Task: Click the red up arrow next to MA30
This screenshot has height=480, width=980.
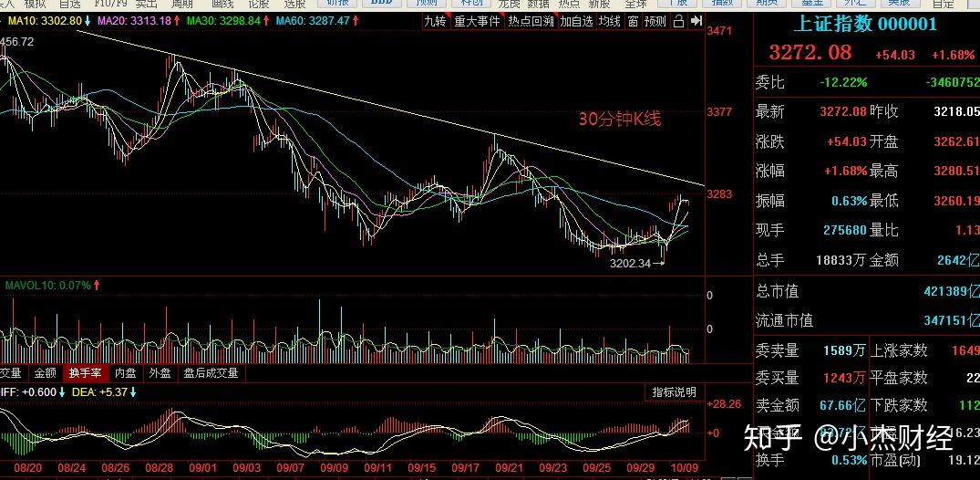Action: (x=267, y=20)
